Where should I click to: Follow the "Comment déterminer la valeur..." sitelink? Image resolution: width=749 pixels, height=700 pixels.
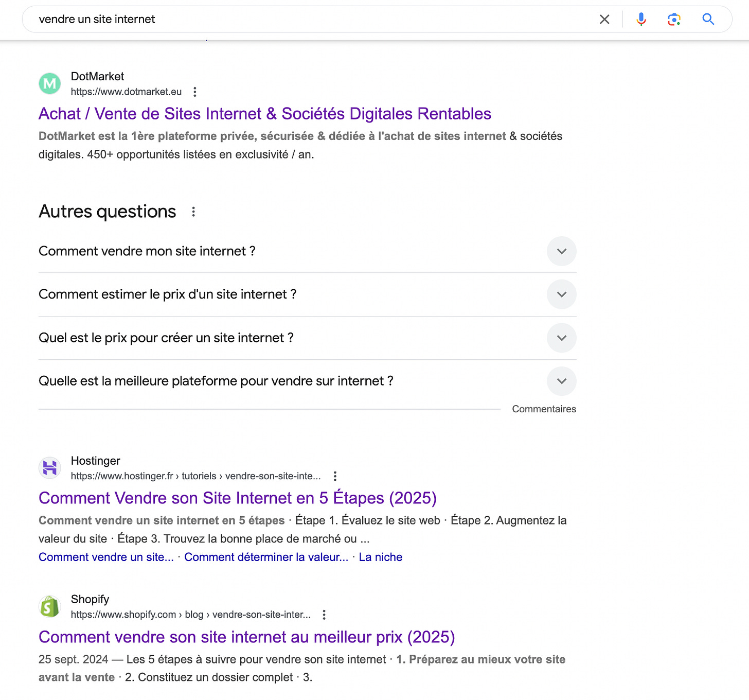tap(266, 557)
